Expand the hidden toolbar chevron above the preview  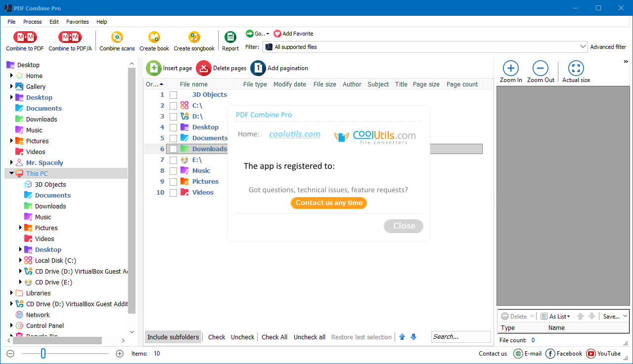[x=626, y=61]
